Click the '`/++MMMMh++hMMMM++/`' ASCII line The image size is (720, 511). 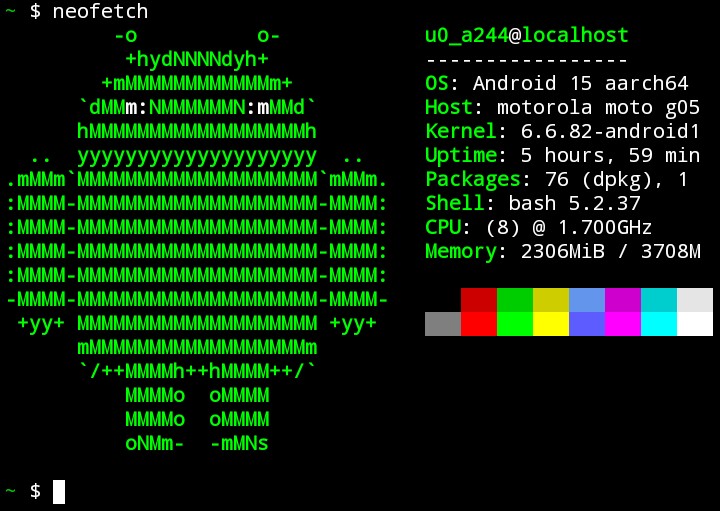(197, 371)
